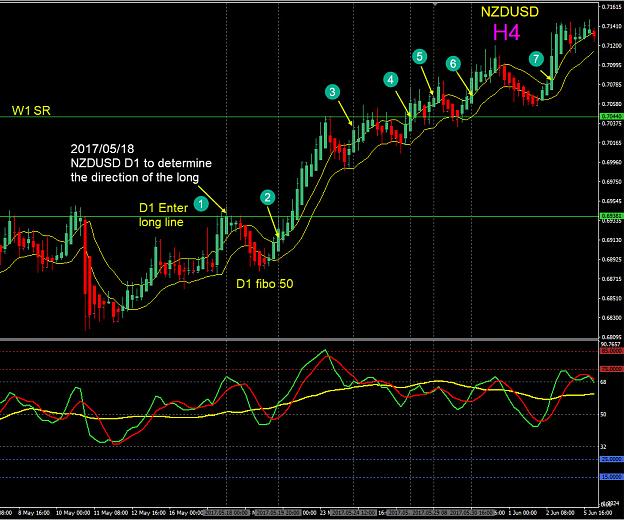The height and width of the screenshot is (520, 625).
Task: Click the blue 15.0000 indicator level tag
Action: coord(611,477)
